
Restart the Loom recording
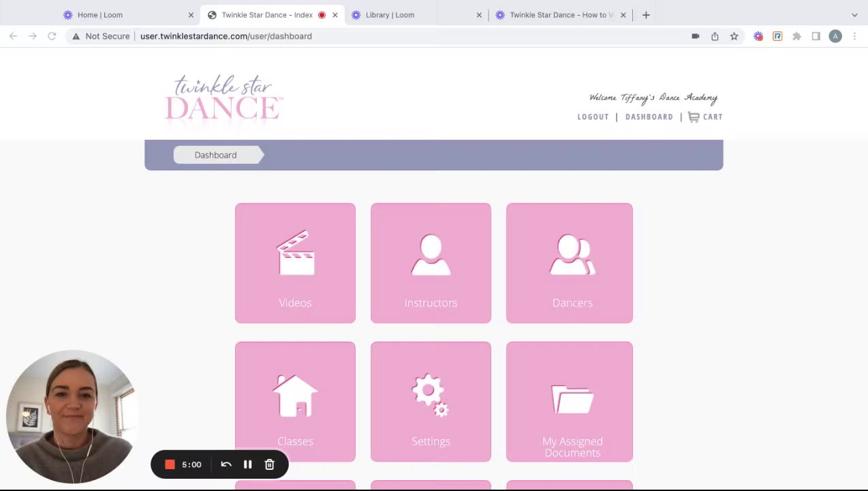pyautogui.click(x=226, y=464)
